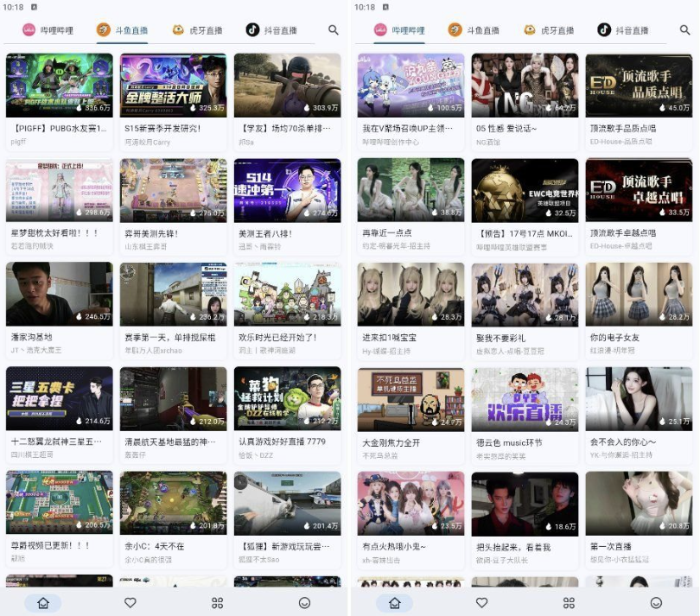Tap the home icon in bottom navigation
This screenshot has height=616, width=700.
pos(42,603)
